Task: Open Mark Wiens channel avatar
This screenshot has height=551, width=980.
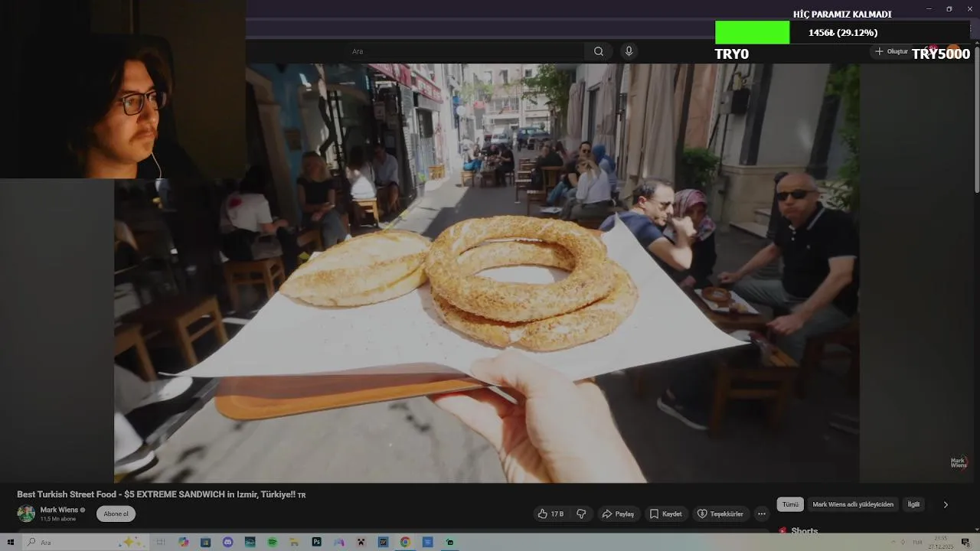Action: [x=26, y=514]
